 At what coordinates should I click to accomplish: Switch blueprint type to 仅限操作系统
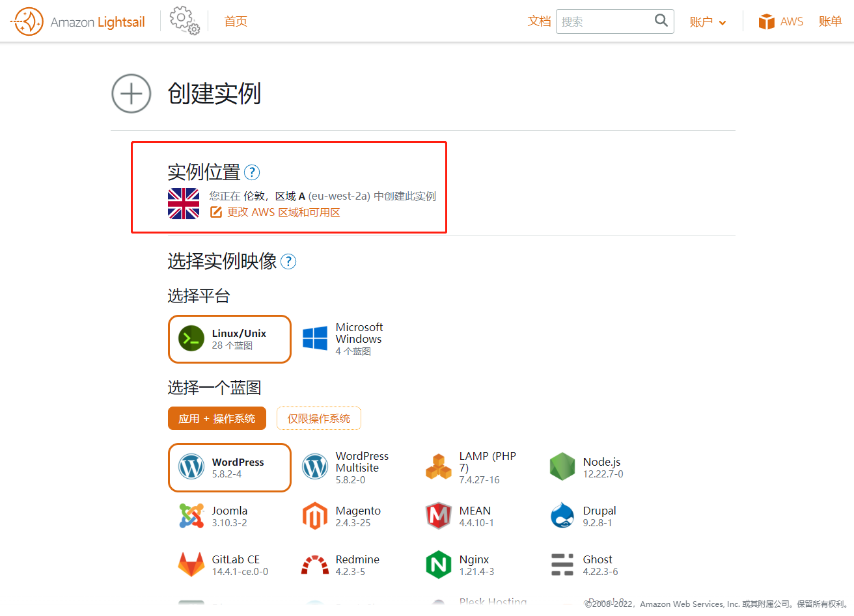tap(319, 418)
